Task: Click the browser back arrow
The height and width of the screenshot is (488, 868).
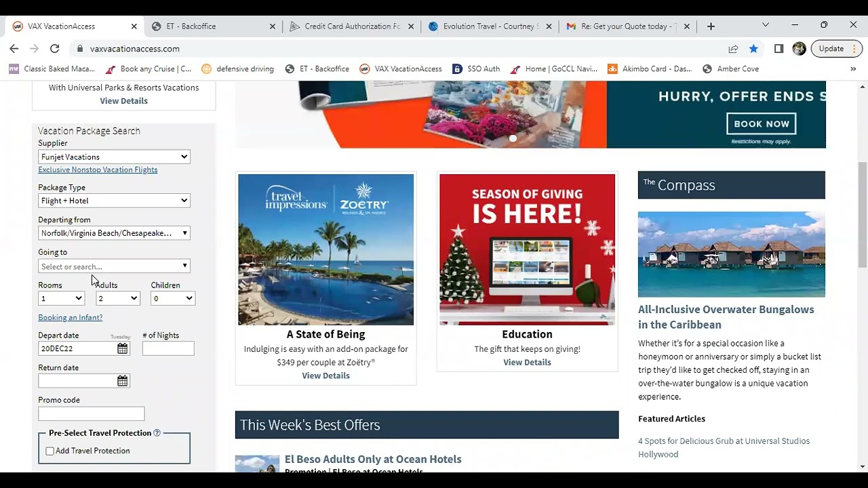Action: (14, 49)
